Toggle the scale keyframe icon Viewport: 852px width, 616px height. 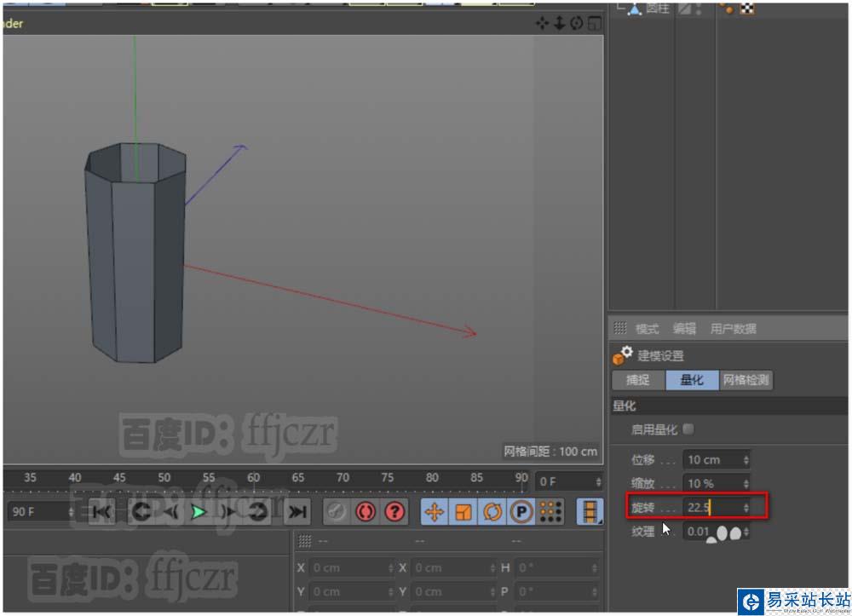pos(463,511)
